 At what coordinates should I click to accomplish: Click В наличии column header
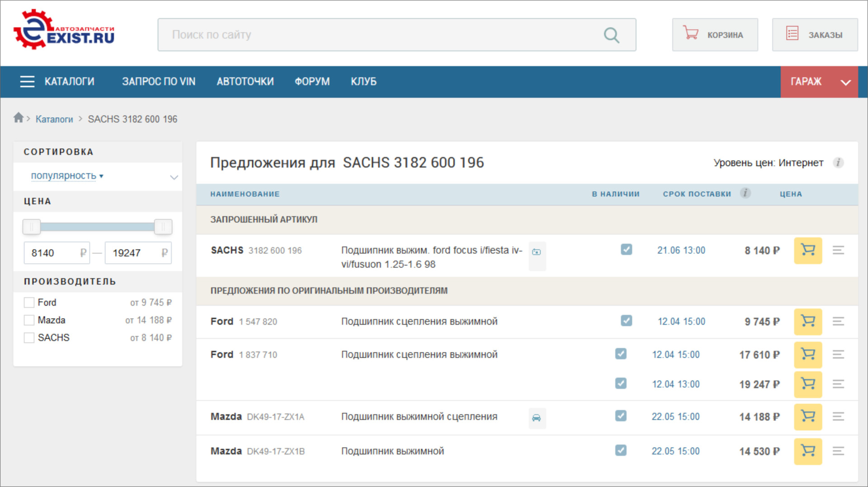[x=616, y=194]
